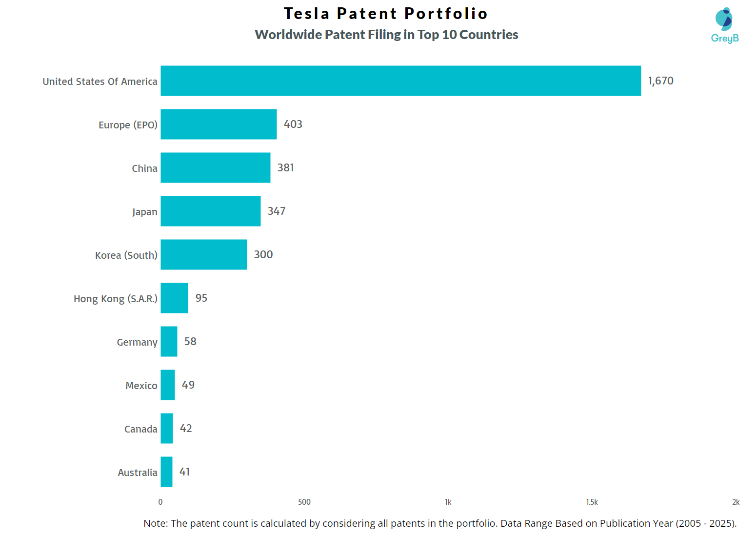The width and height of the screenshot is (756, 537).
Task: Select the Australia bar
Action: (166, 472)
